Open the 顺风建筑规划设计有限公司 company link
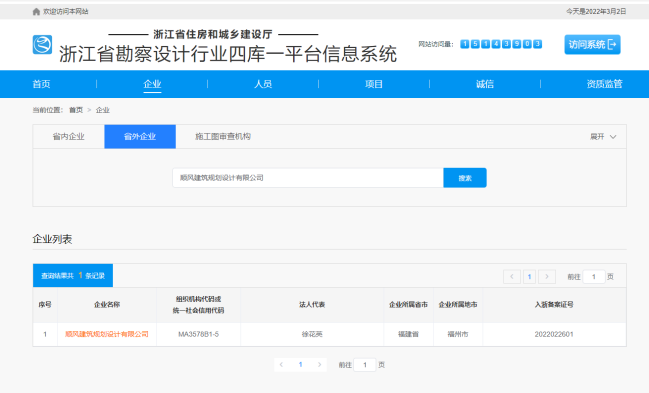 pos(107,334)
